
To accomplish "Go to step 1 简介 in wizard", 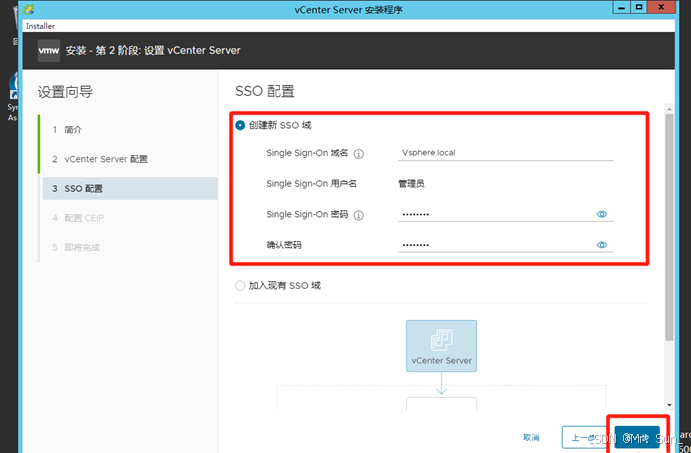I will point(130,130).
